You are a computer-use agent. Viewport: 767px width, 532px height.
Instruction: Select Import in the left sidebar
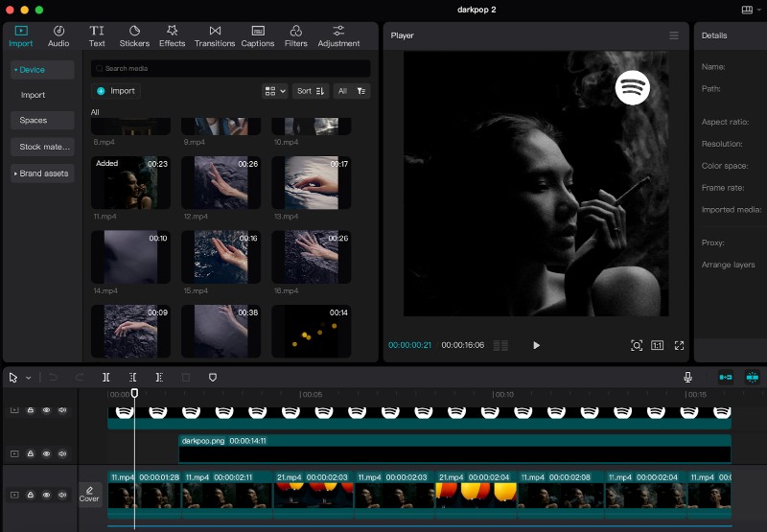(x=33, y=95)
